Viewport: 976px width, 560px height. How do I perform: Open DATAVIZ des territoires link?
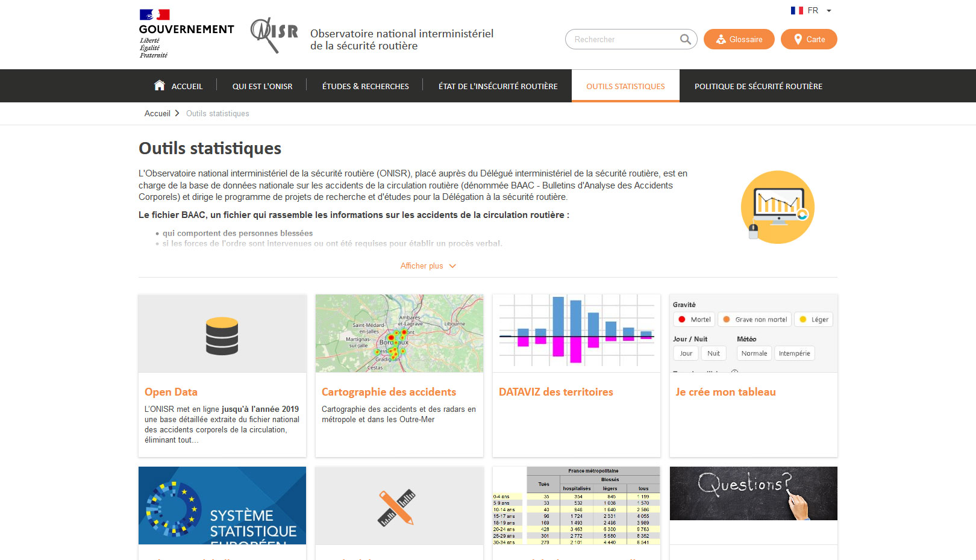coord(555,392)
